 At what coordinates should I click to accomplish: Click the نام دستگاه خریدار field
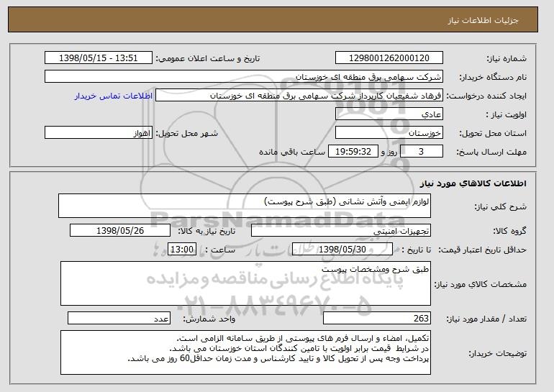244,77
